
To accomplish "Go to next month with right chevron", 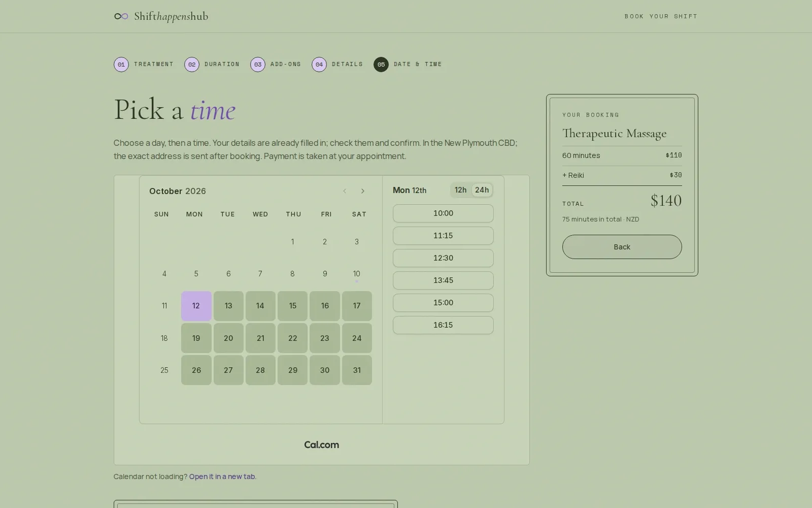I will click(x=363, y=191).
